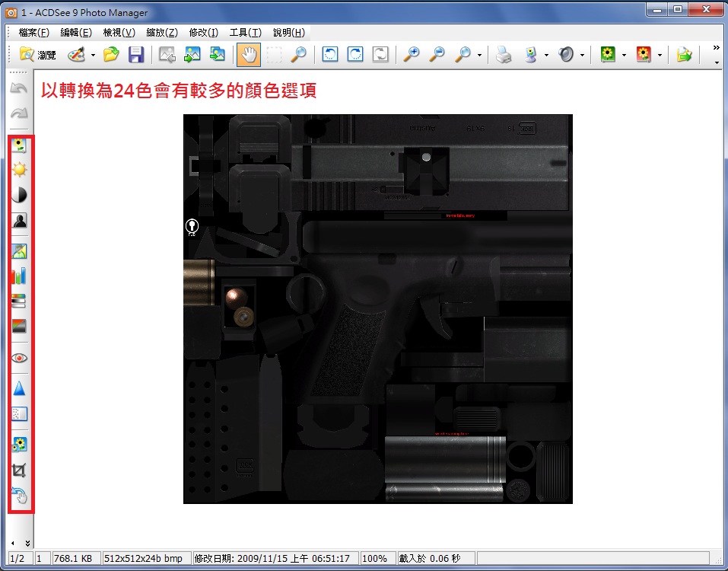Toggle the dotted rectangle select tool
728x571 pixels.
[x=274, y=55]
